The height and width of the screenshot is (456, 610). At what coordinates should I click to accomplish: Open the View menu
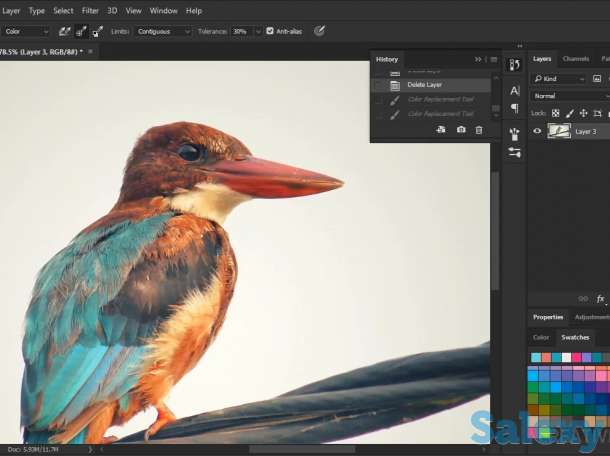click(x=133, y=11)
